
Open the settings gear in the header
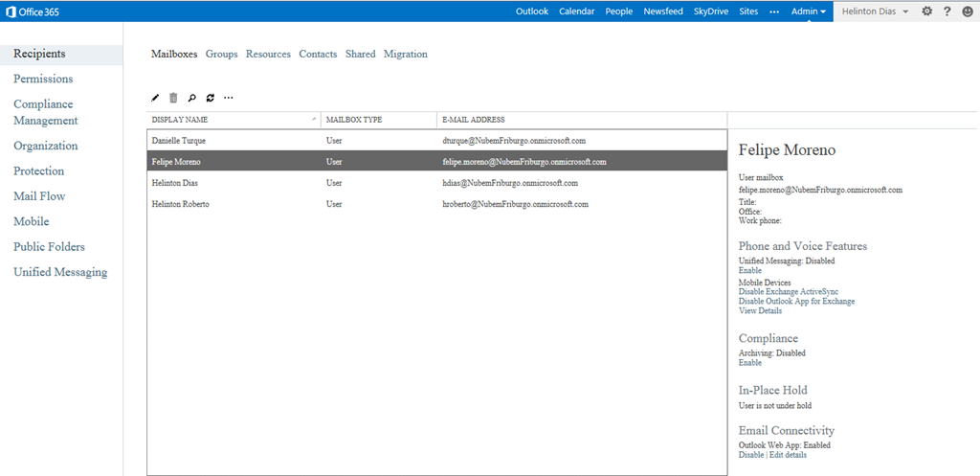pos(926,11)
